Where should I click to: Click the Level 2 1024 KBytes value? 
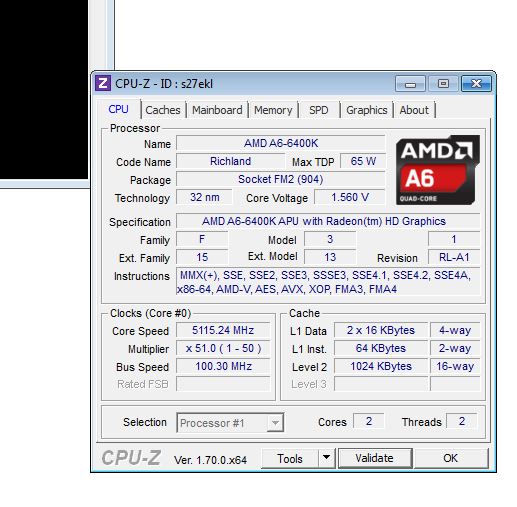click(381, 366)
